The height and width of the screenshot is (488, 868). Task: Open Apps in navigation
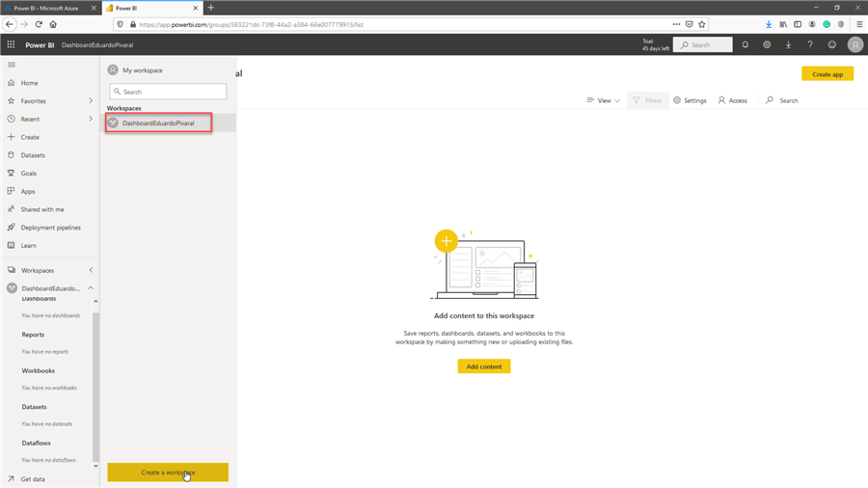click(x=28, y=191)
